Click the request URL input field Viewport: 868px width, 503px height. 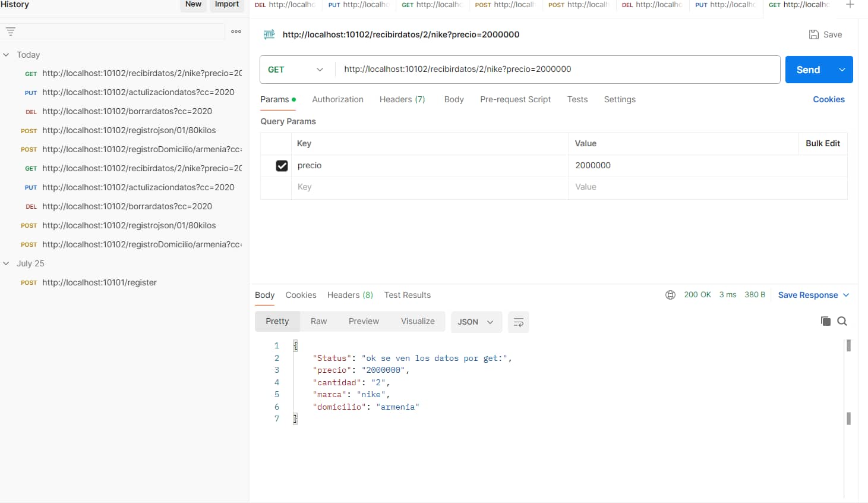[x=556, y=70]
